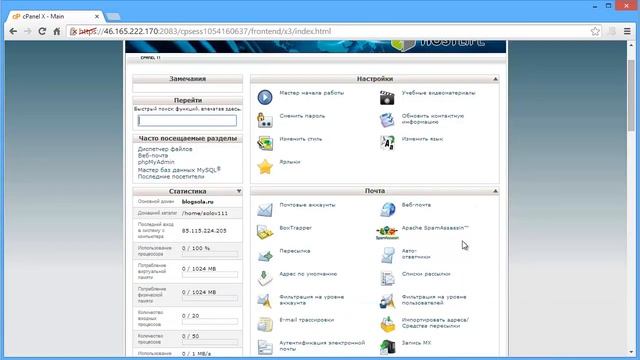Image resolution: width=640 pixels, height=360 pixels.
Task: Click the Почтовые аккаунты link text
Action: coord(307,205)
